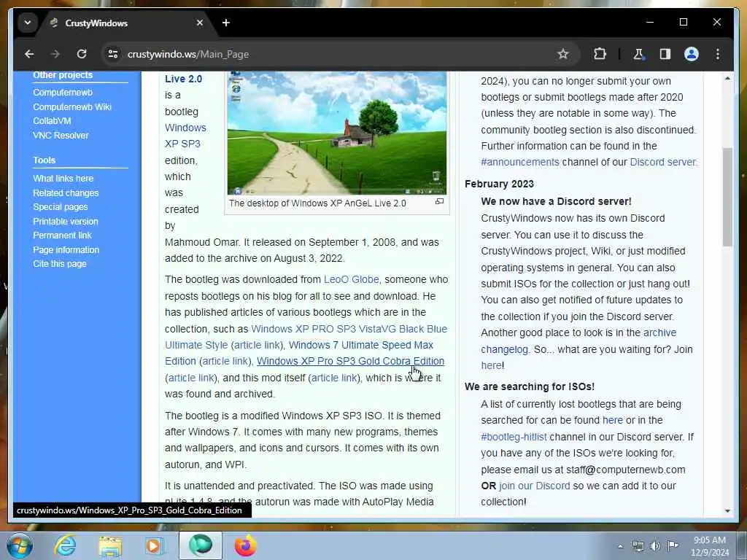This screenshot has width=747, height=560.
Task: Open the #bootleg-hitlist channel link
Action: pyautogui.click(x=514, y=437)
